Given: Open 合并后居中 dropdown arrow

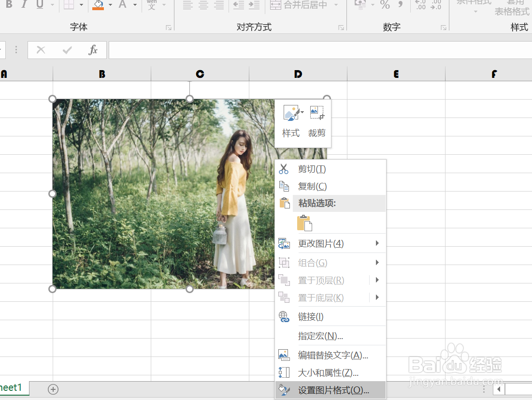Looking at the screenshot, I should [336, 5].
